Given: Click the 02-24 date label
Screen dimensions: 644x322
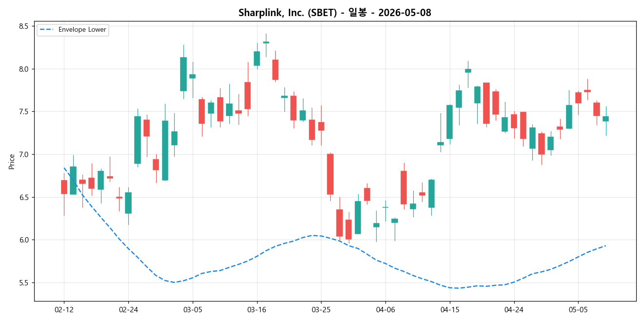Looking at the screenshot, I should (128, 310).
